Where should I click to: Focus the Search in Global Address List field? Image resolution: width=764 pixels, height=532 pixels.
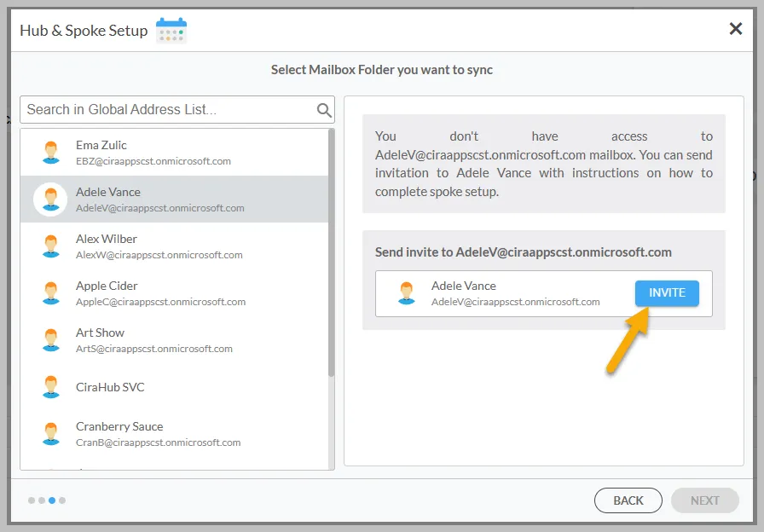(x=177, y=110)
